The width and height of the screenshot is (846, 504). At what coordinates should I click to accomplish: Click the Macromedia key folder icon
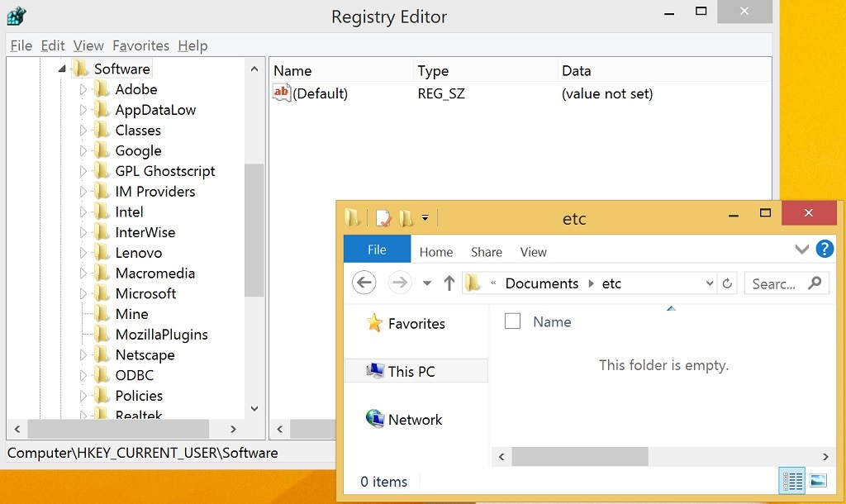(x=102, y=273)
